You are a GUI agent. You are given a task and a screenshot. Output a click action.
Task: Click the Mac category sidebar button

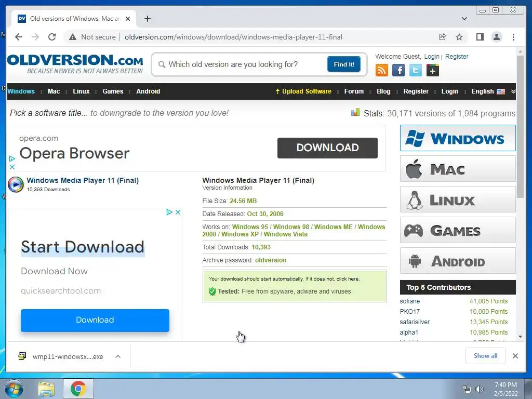[458, 169]
